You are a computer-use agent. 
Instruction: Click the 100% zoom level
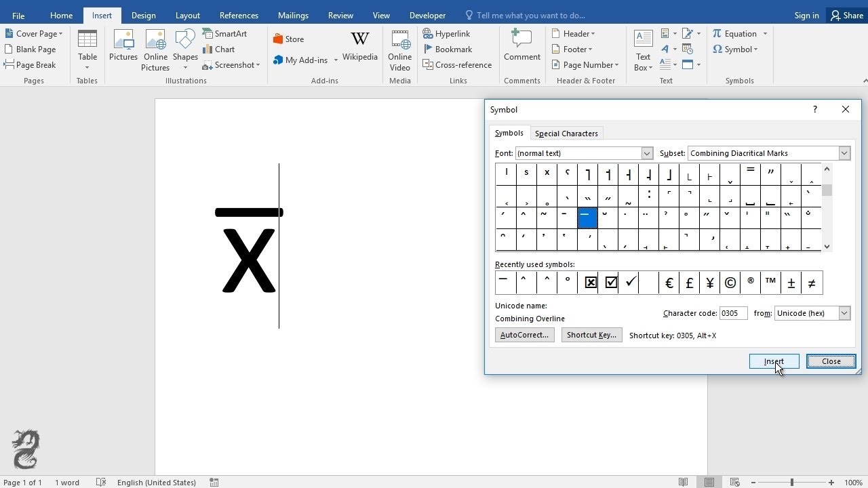[x=853, y=482]
